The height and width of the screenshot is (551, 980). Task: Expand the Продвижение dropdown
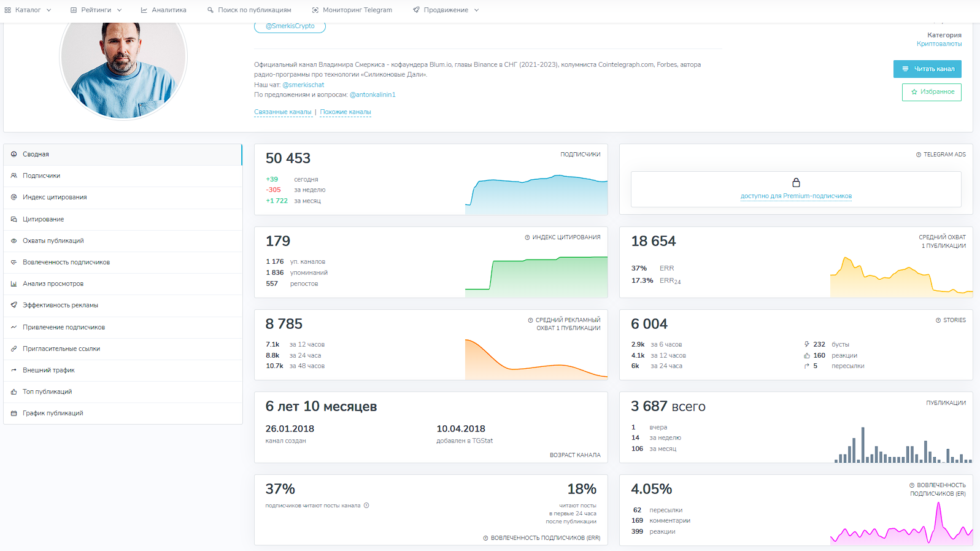click(446, 10)
